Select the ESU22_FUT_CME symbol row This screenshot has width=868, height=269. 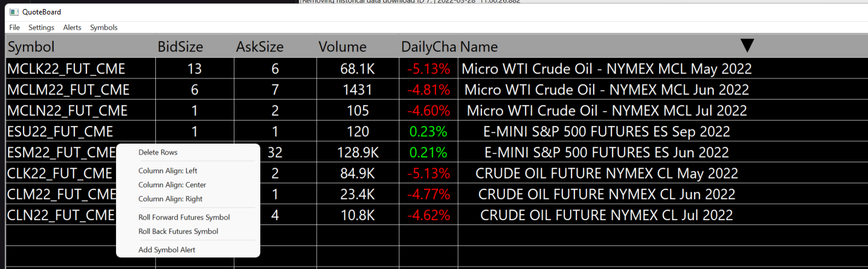[x=60, y=131]
